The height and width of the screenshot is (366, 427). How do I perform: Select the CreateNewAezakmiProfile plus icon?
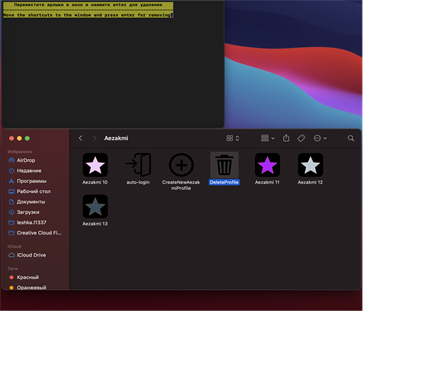(x=181, y=165)
